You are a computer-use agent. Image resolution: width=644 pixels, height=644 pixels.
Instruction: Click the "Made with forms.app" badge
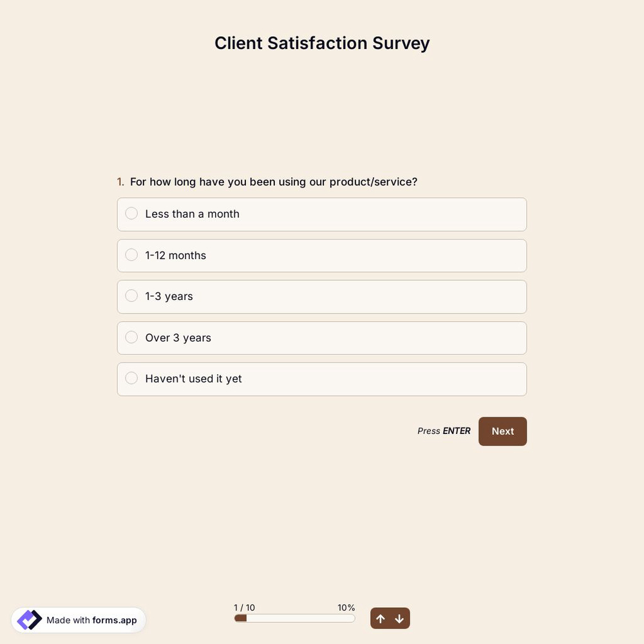(x=78, y=619)
